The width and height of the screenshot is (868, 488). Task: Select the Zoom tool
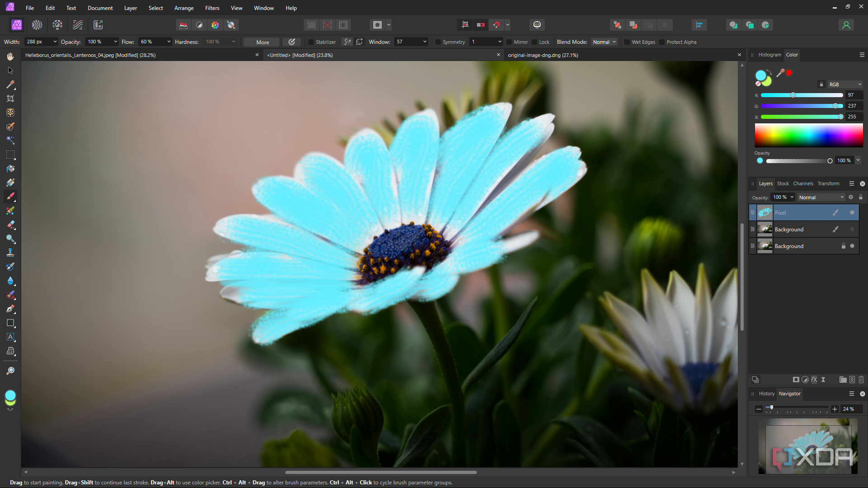point(10,371)
